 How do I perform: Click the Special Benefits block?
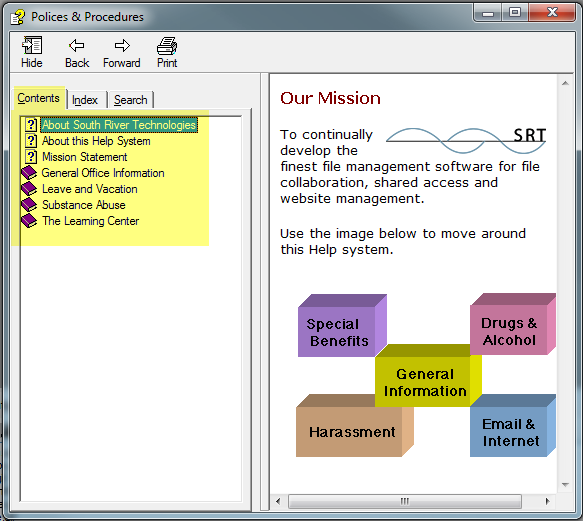coord(342,326)
